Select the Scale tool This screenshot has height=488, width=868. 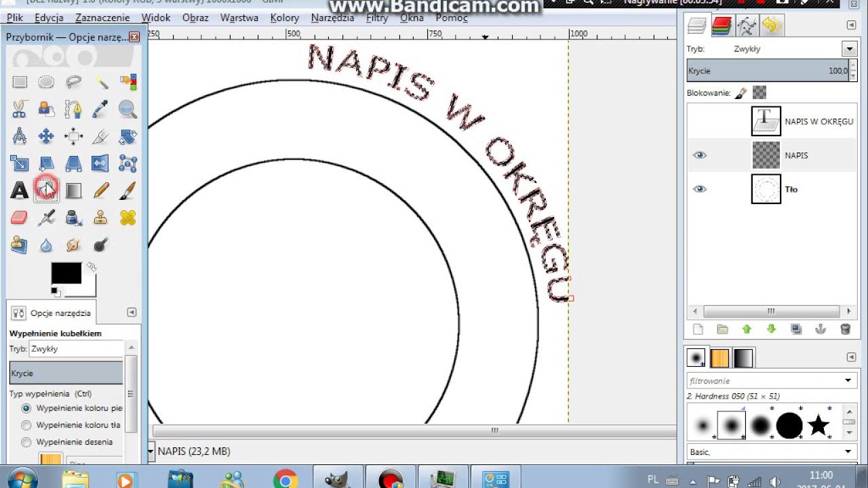pyautogui.click(x=20, y=163)
